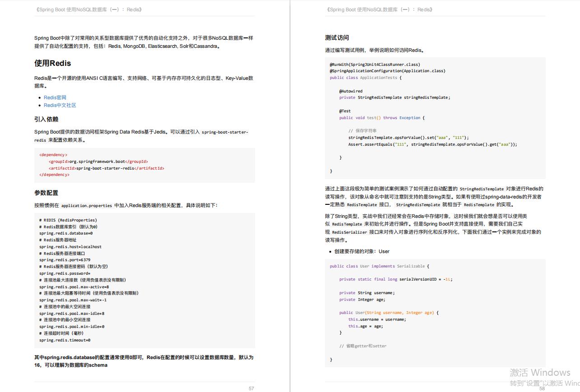The height and width of the screenshot is (392, 580).
Task: Click the artifactId spring-boot-starter-redis line
Action: tap(107, 168)
